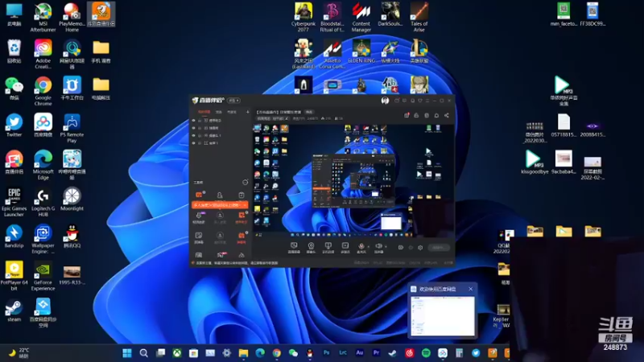This screenshot has height=362, width=644.
Task: Open Windows Start menu
Action: [127, 353]
